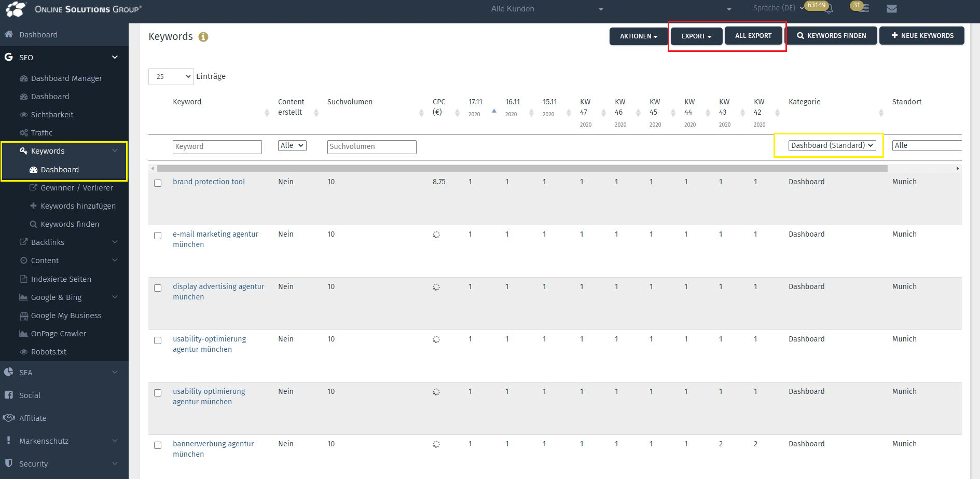Viewport: 980px width, 479px height.
Task: Click the Sichtbarkeit eye icon
Action: point(23,115)
